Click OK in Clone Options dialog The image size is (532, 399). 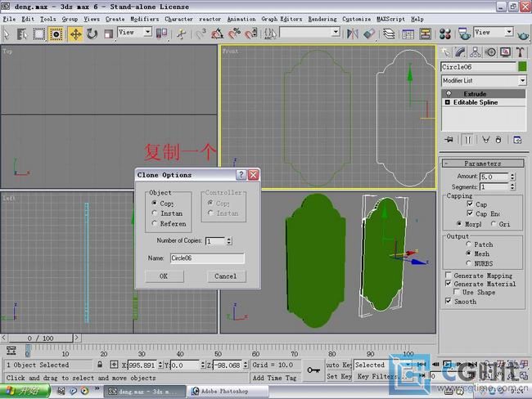[164, 276]
